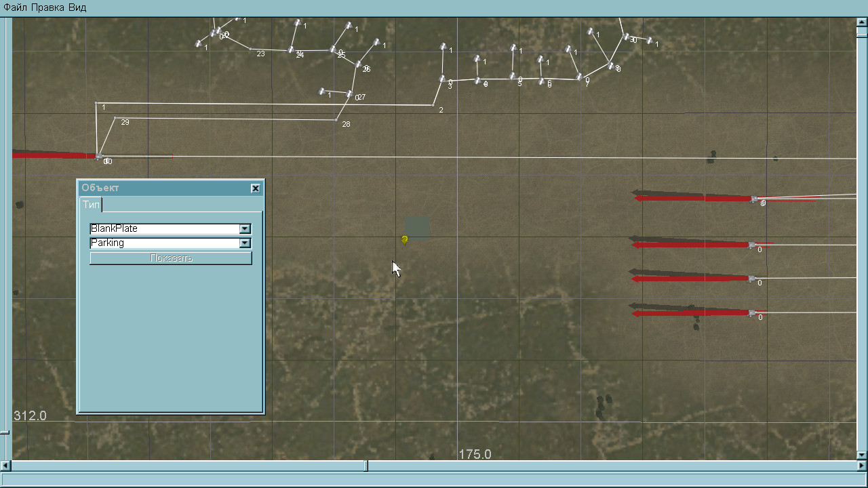Open the BlankPlate dropdown list
868x488 pixels.
pyautogui.click(x=245, y=229)
